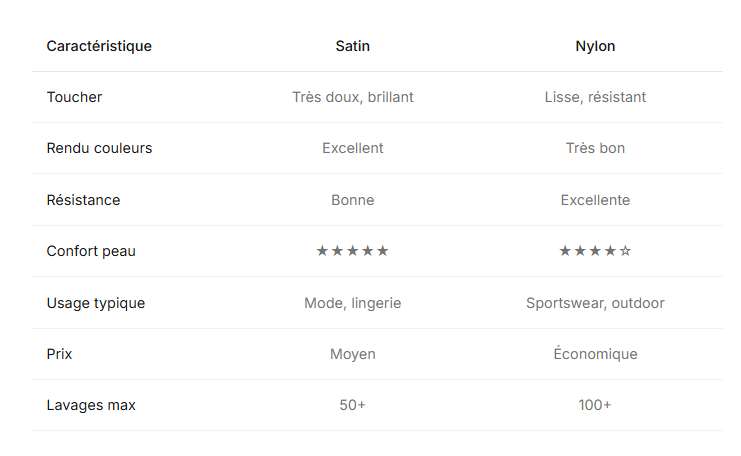This screenshot has width=741, height=456.
Task: Click the Caractéristique column header
Action: click(99, 46)
